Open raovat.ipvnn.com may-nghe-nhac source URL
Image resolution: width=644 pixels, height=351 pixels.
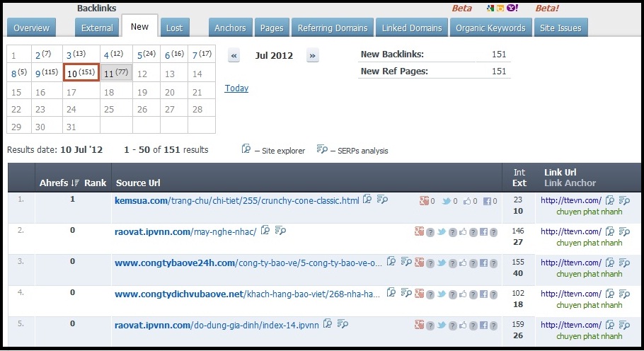click(x=185, y=232)
